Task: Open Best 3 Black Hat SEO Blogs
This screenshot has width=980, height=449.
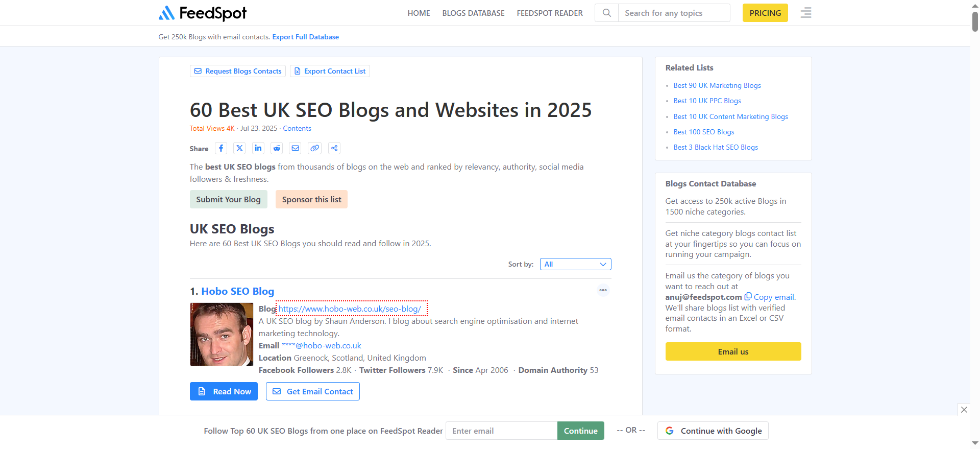Action: pos(716,147)
